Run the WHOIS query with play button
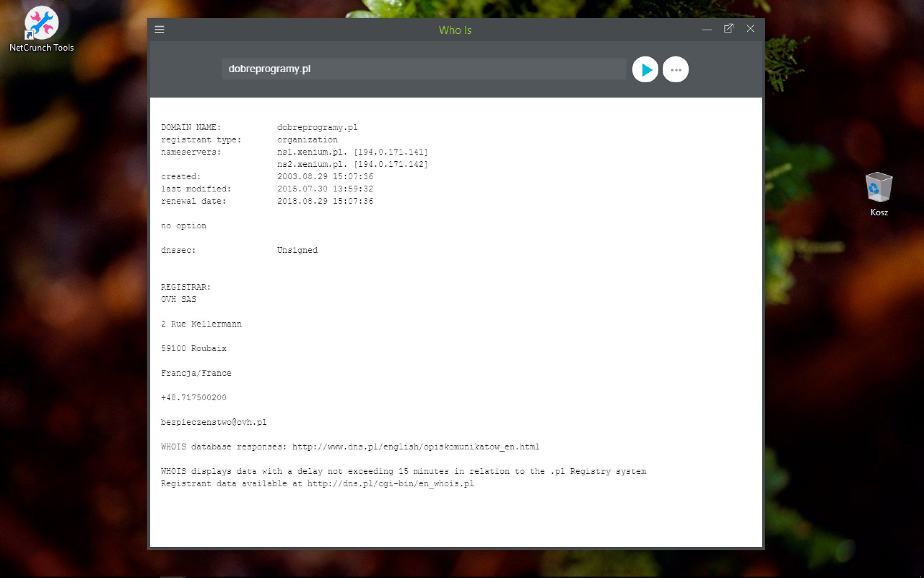The image size is (924, 578). tap(645, 70)
